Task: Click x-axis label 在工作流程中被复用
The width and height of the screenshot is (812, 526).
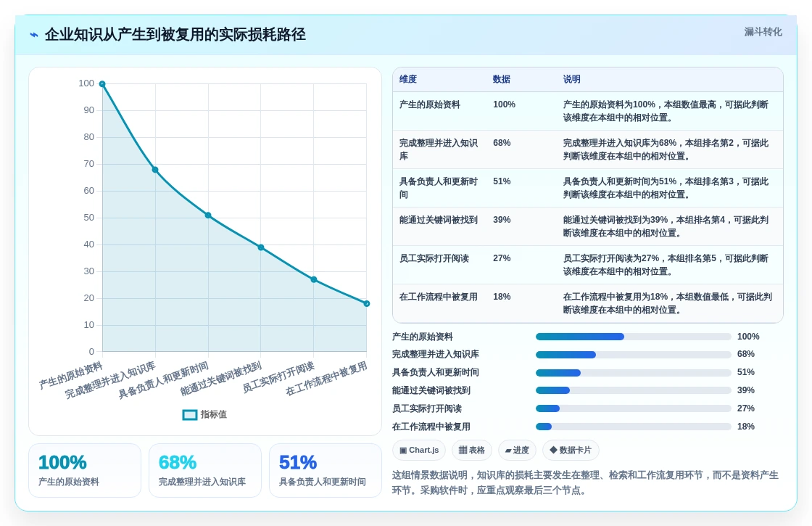Action: click(326, 378)
